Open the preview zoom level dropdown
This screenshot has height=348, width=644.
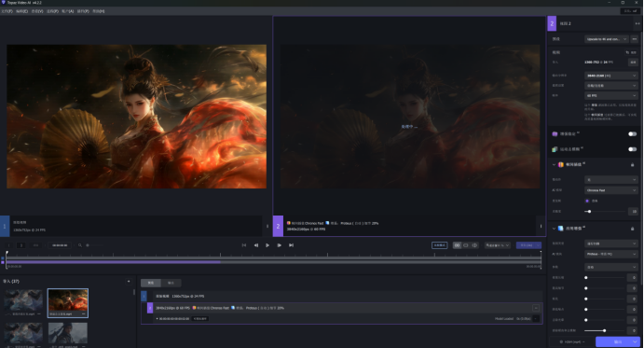point(498,245)
